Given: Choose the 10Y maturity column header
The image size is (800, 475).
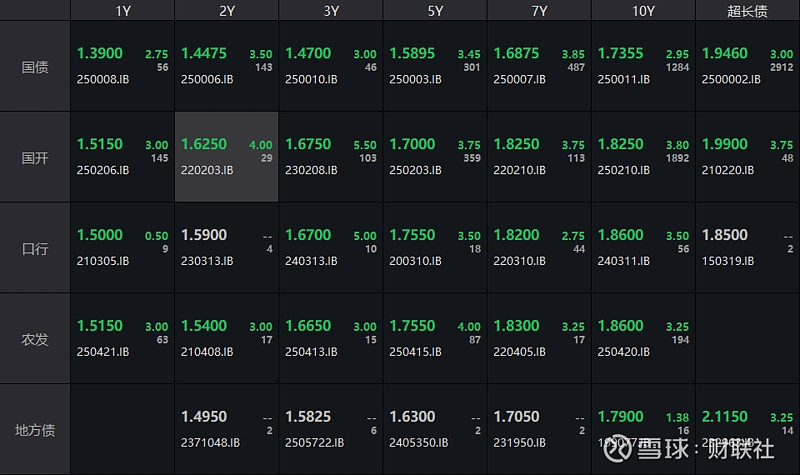Looking at the screenshot, I should click(643, 10).
